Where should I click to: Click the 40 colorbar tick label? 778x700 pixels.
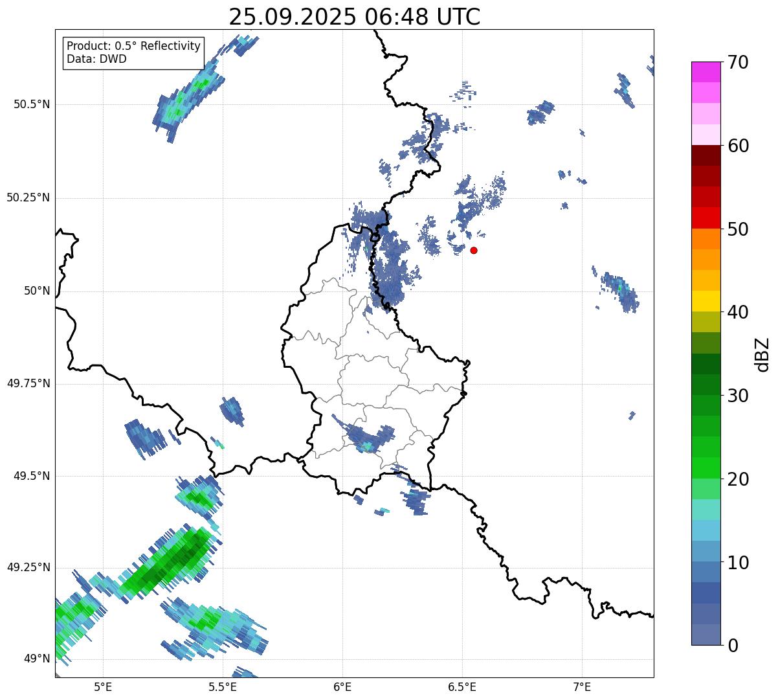[x=738, y=312]
